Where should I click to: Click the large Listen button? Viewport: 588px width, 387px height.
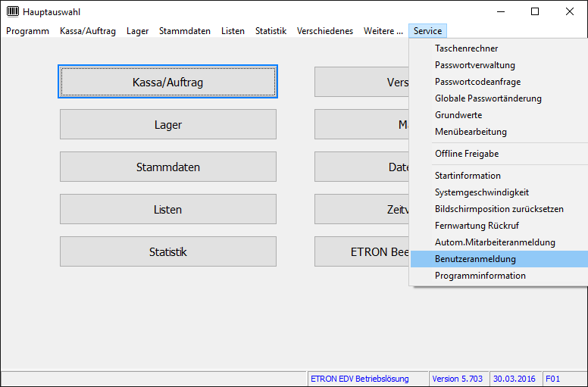tap(167, 209)
